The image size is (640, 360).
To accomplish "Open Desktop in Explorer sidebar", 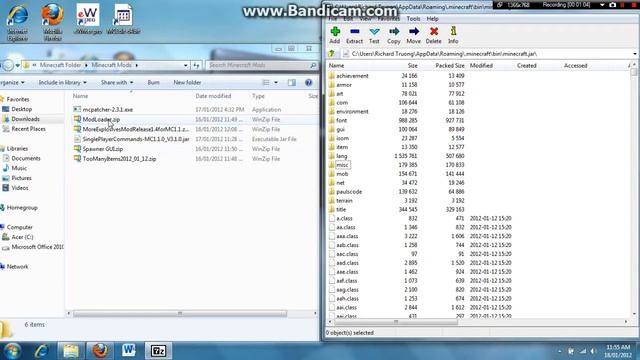I will 21,109.
